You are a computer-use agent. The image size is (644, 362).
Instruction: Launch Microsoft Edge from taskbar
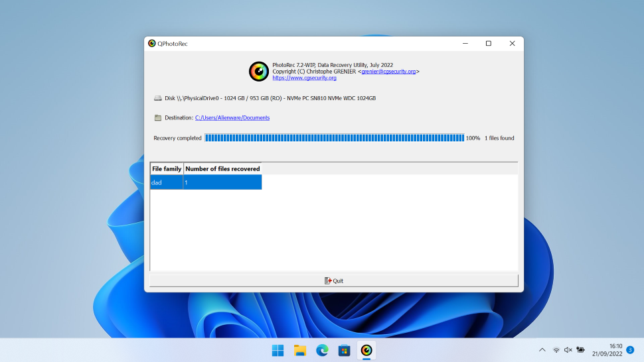(323, 351)
